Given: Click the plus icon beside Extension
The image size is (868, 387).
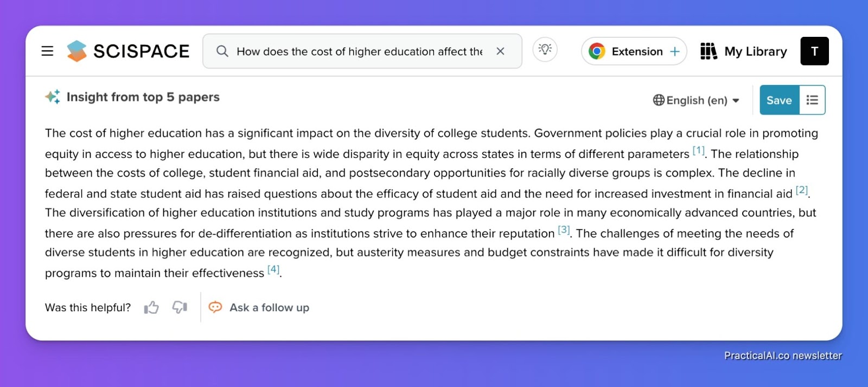Looking at the screenshot, I should tap(675, 51).
